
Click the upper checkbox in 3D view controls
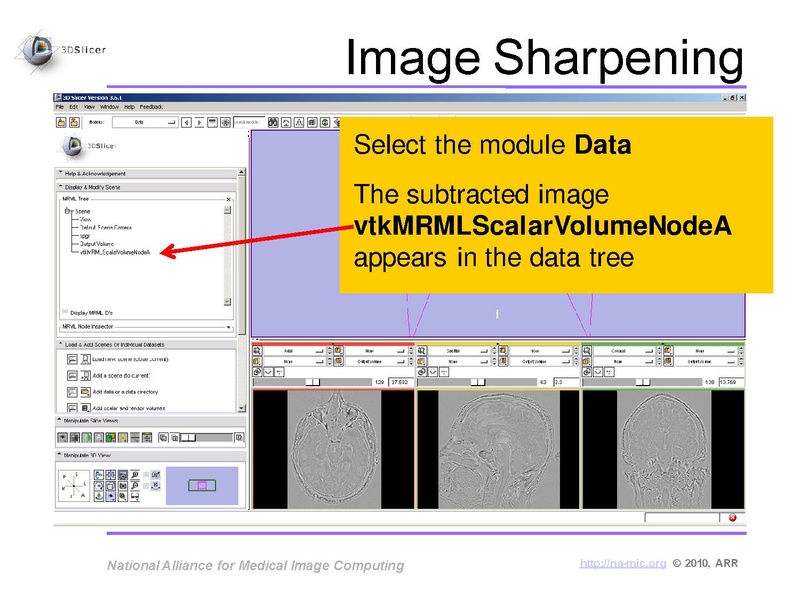point(146,475)
